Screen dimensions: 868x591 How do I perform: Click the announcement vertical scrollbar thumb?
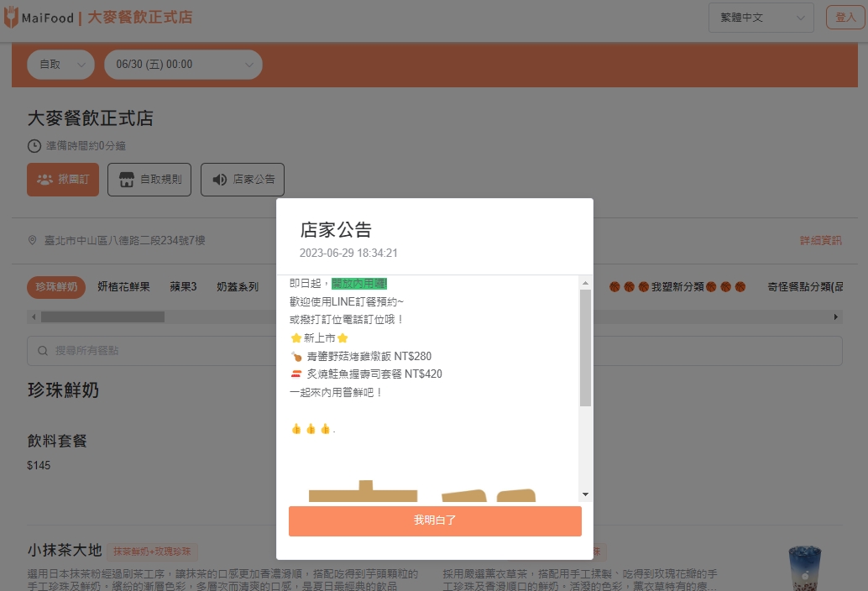(x=585, y=348)
